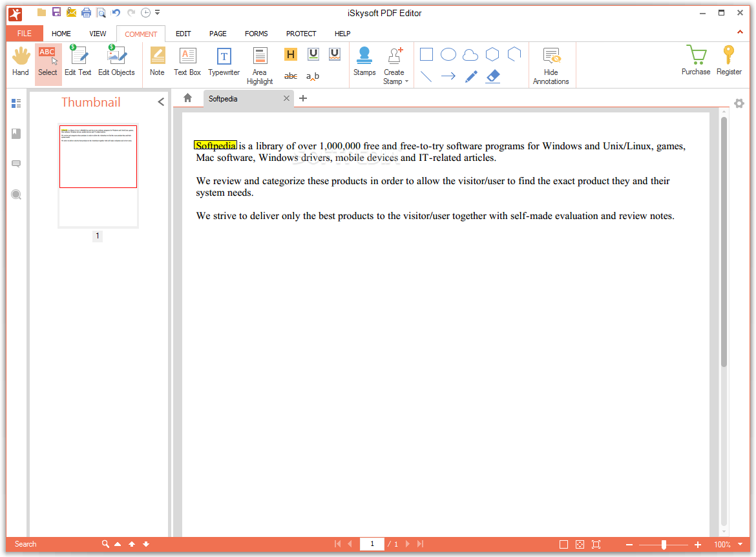The width and height of the screenshot is (756, 557).
Task: Open file from the quick access toolbar
Action: 42,12
